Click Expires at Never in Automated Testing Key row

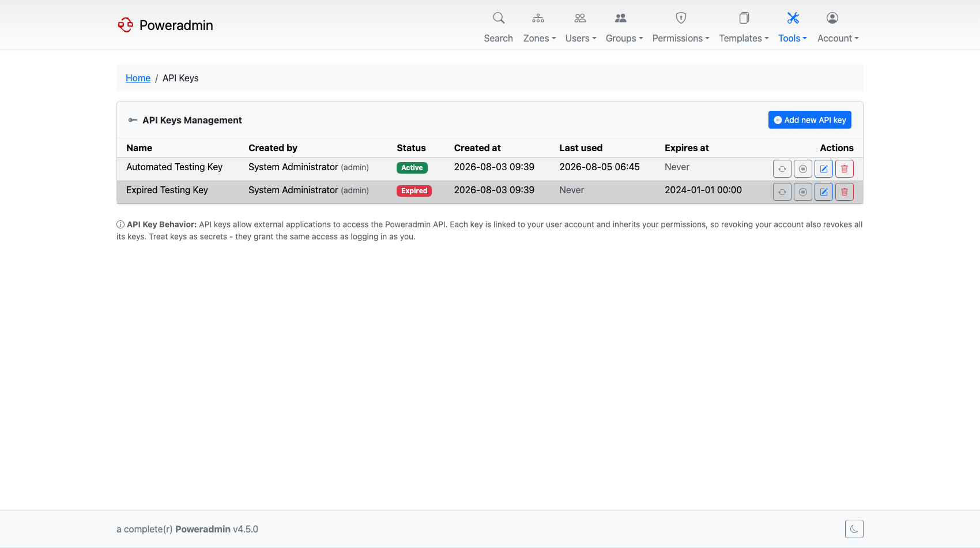(677, 167)
